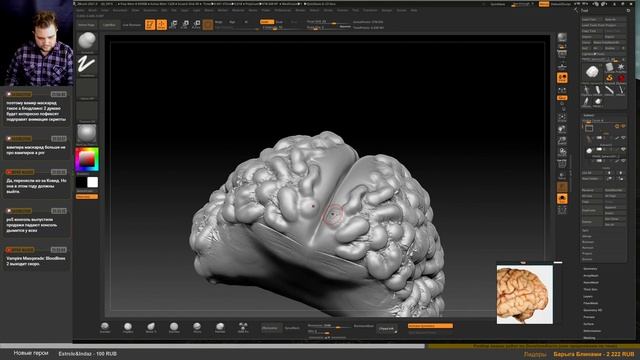Viewport: 640px width, 360px height.
Task: Open the material sphere selector
Action: pyautogui.click(x=87, y=134)
